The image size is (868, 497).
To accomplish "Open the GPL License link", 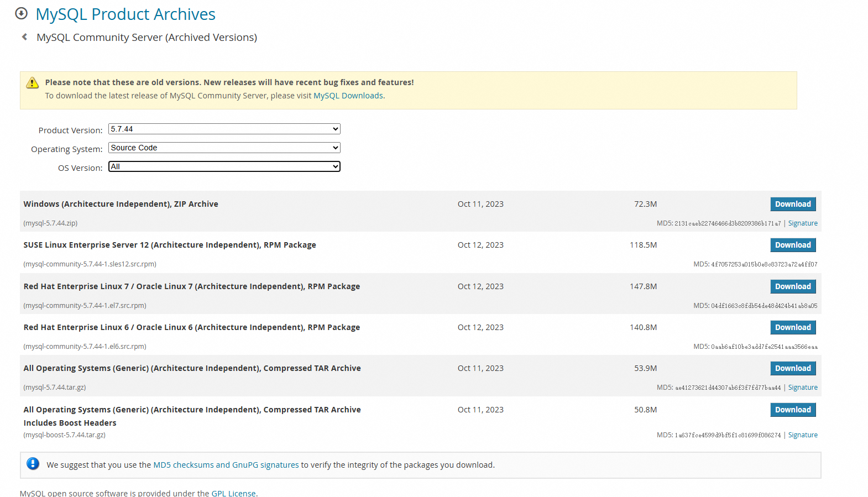I will point(233,493).
